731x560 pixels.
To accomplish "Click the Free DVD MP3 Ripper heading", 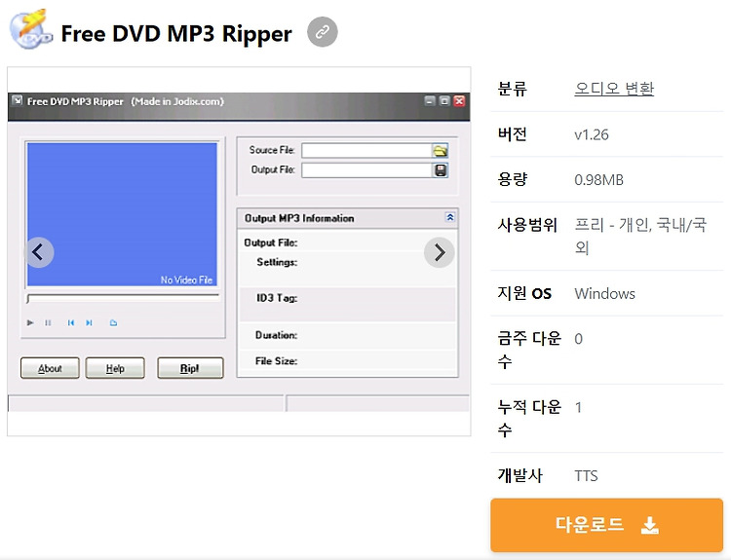I will pos(176,33).
